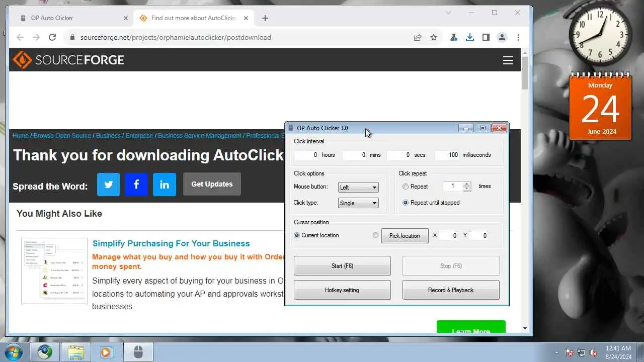Click the Pick location button
The height and width of the screenshot is (362, 644).
[x=405, y=236]
